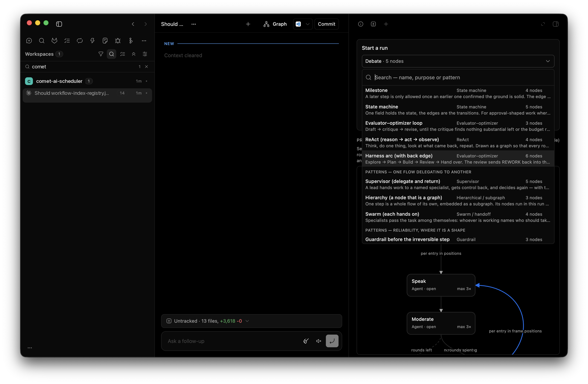Start a new chat with the plus-bubble icon

(x=29, y=41)
